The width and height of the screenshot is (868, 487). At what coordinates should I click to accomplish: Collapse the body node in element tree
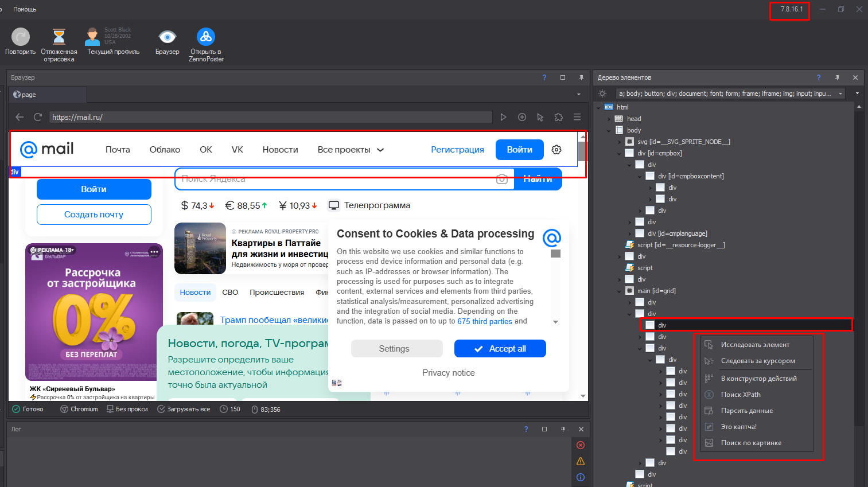point(609,130)
